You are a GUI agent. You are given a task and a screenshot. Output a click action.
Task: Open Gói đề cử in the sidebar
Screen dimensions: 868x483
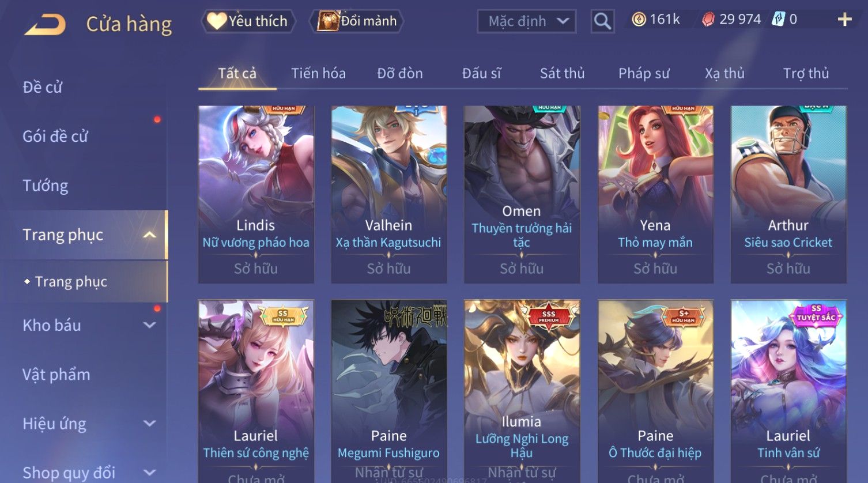pos(55,137)
